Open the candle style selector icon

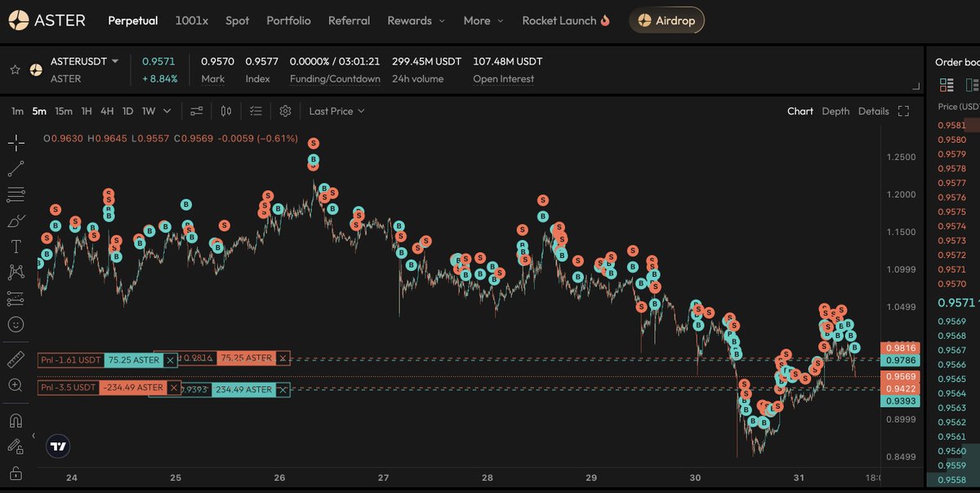coord(225,110)
